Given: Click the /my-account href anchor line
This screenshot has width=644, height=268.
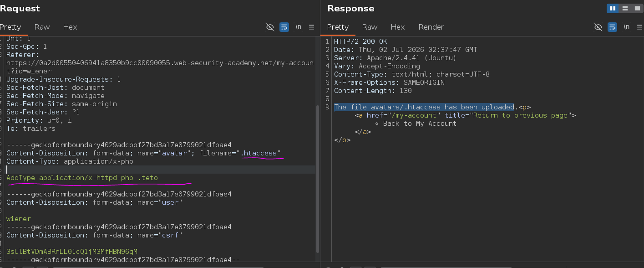Looking at the screenshot, I should click(466, 115).
